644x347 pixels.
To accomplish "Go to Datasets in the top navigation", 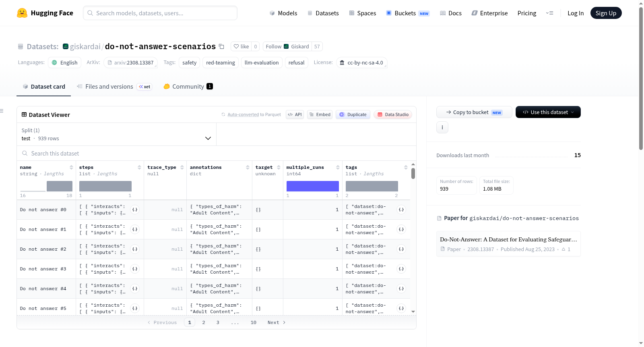I will tap(323, 13).
